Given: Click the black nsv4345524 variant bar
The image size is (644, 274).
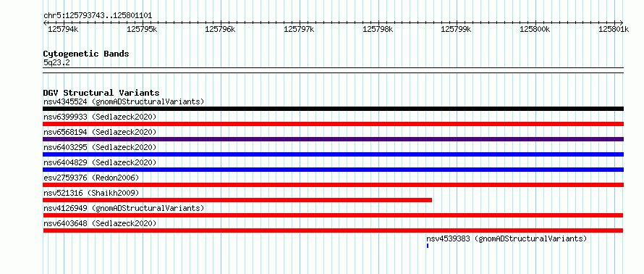Looking at the screenshot, I should coord(333,109).
